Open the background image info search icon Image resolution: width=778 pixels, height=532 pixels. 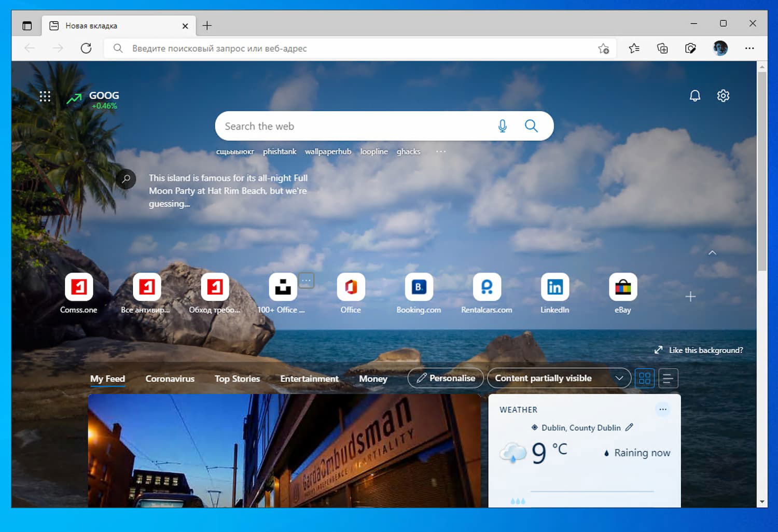[x=126, y=179]
